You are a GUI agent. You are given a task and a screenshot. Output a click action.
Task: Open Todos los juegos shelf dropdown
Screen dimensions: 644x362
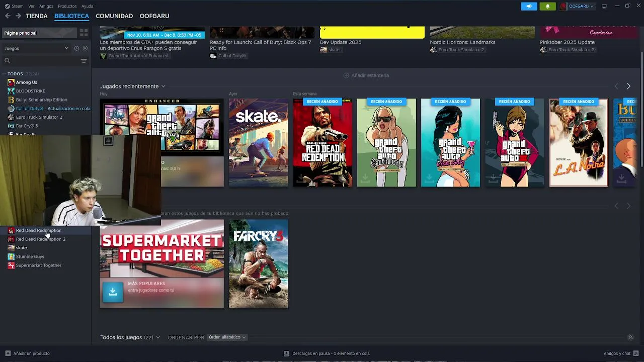[x=158, y=337]
